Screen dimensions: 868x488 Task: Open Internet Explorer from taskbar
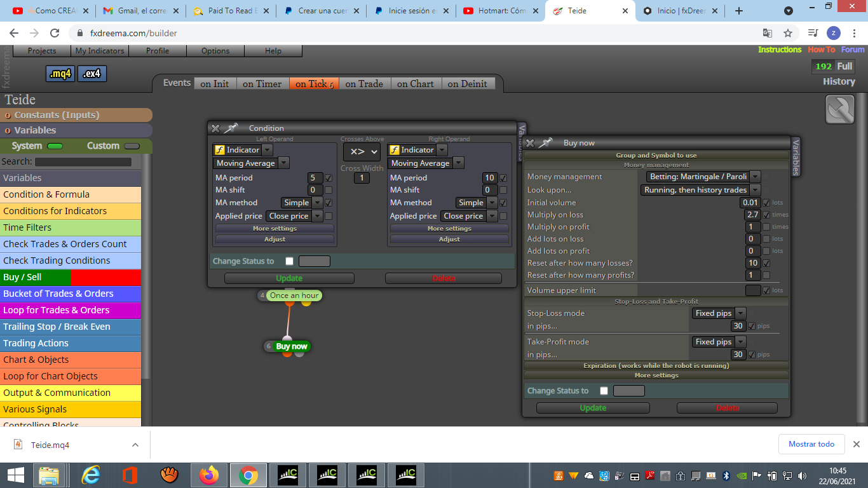(x=91, y=475)
